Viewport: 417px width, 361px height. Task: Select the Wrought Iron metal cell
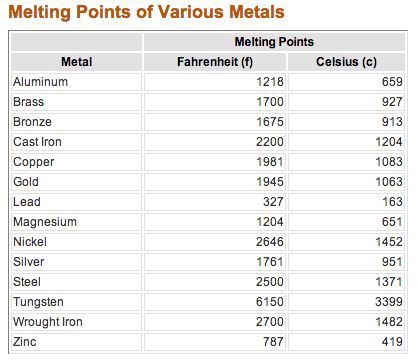(x=76, y=322)
